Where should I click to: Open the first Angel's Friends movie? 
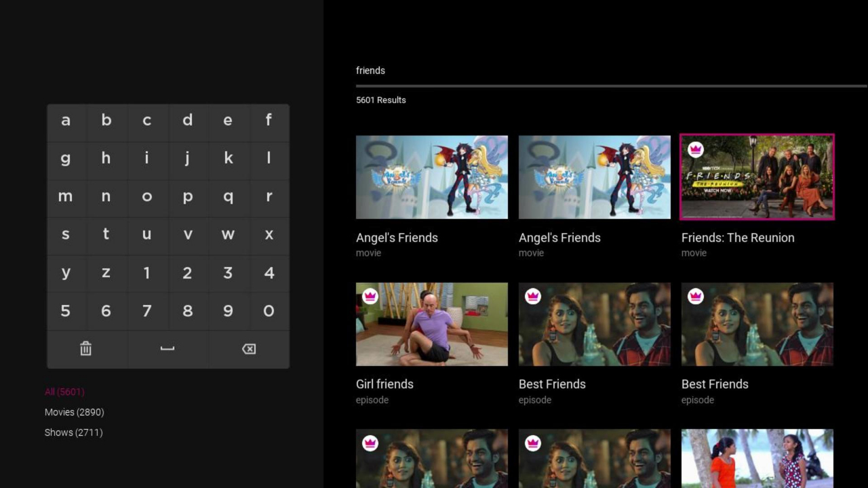pos(432,177)
